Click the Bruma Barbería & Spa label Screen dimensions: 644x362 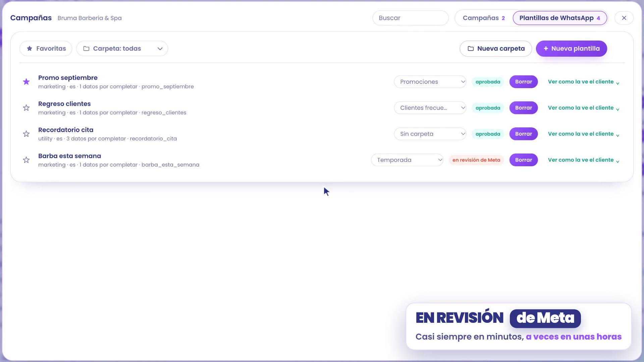point(90,18)
